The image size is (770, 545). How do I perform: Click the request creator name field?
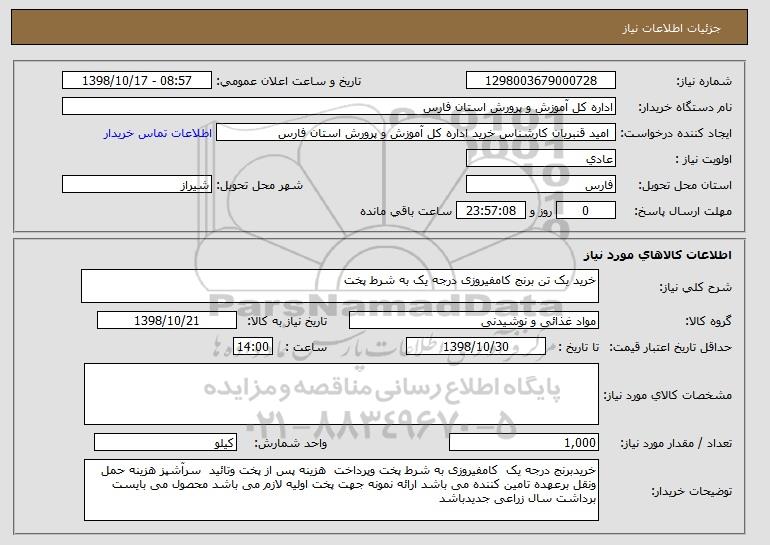pos(416,133)
